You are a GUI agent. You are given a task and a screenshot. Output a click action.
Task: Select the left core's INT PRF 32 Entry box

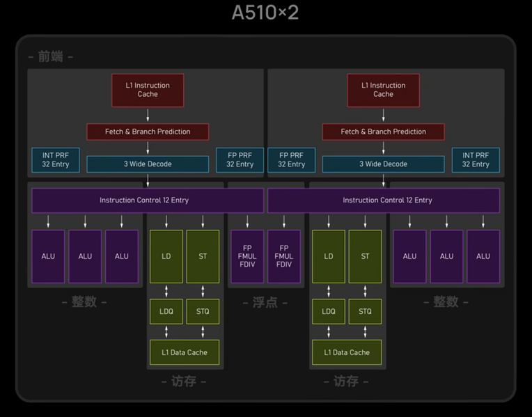(56, 160)
